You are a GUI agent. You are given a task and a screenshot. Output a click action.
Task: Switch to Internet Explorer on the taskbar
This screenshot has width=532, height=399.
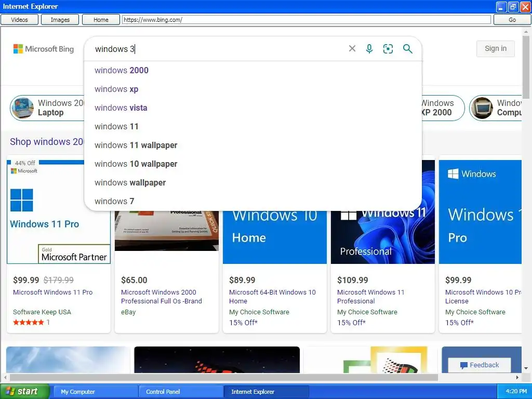(266, 392)
